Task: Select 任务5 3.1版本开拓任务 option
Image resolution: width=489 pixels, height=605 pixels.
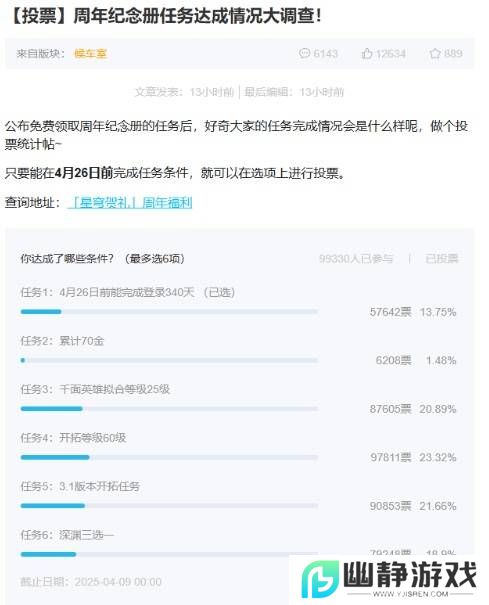Action: click(80, 487)
